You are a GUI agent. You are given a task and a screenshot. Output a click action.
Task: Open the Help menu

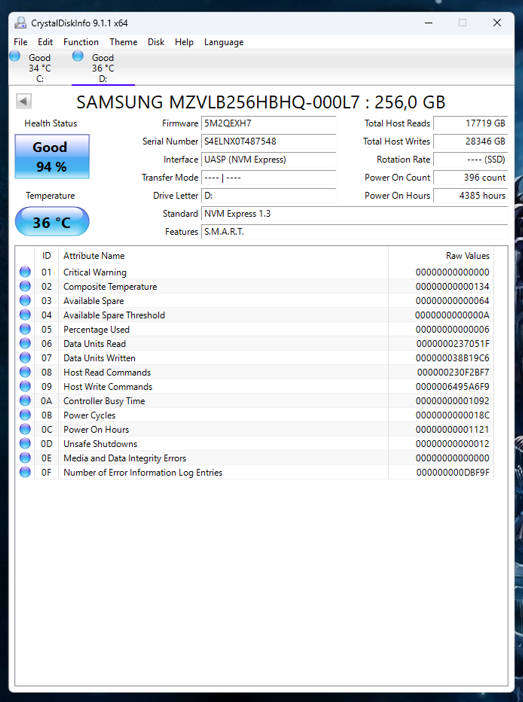pos(184,42)
